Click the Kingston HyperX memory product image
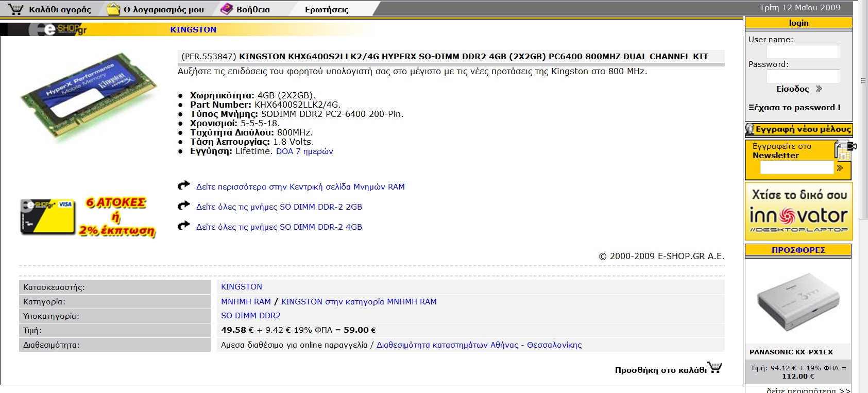The width and height of the screenshot is (868, 393). (88, 96)
